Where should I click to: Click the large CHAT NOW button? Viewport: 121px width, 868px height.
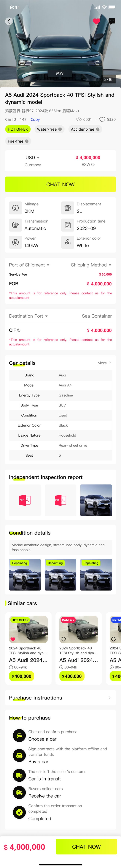[x=60, y=184]
